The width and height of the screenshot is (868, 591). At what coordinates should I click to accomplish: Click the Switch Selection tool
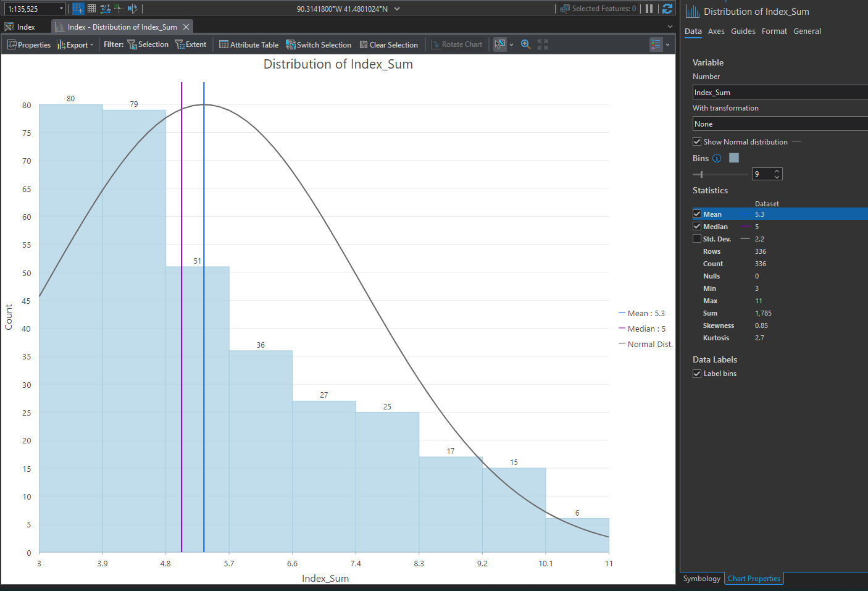[319, 44]
